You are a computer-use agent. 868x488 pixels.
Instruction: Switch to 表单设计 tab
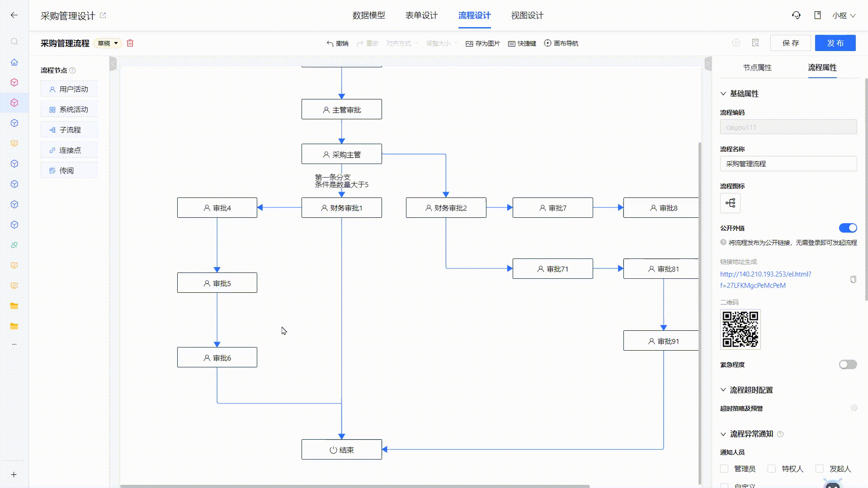[421, 15]
